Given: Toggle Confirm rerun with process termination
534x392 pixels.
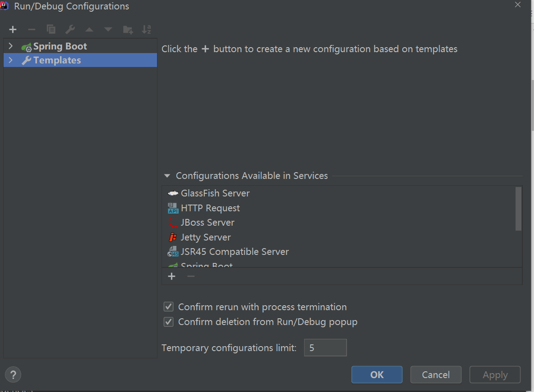Looking at the screenshot, I should (x=169, y=307).
